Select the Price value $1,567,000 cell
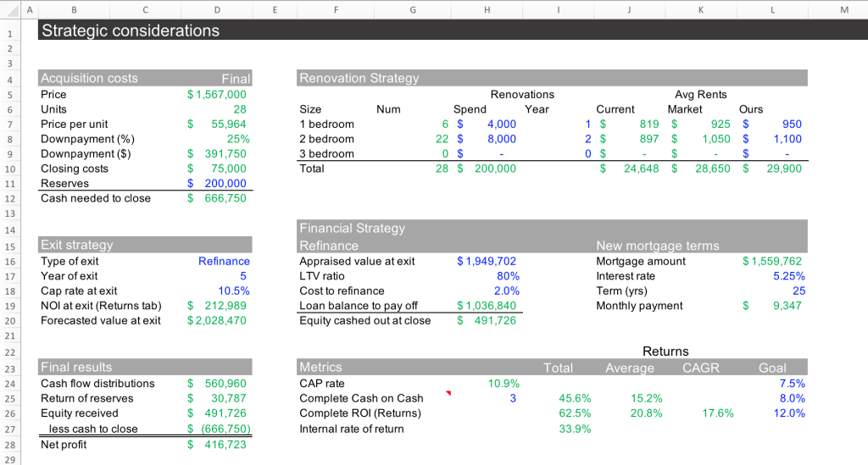The height and width of the screenshot is (465, 868). tap(217, 94)
